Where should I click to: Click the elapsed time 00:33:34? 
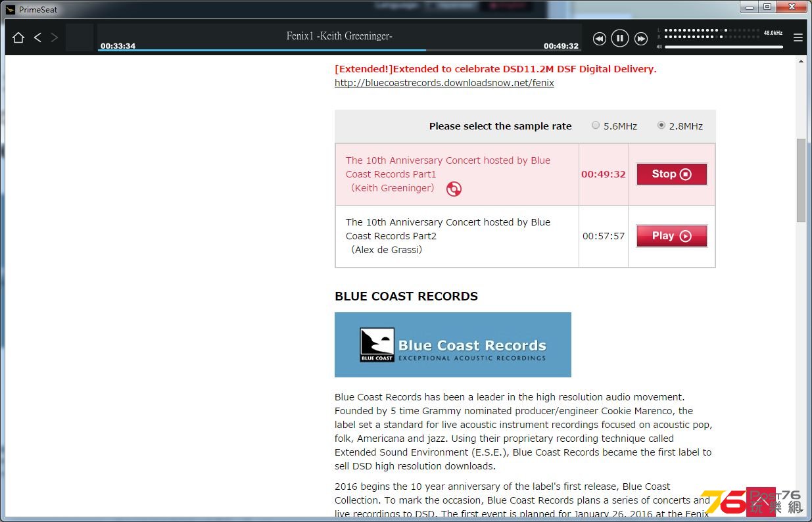coord(118,46)
